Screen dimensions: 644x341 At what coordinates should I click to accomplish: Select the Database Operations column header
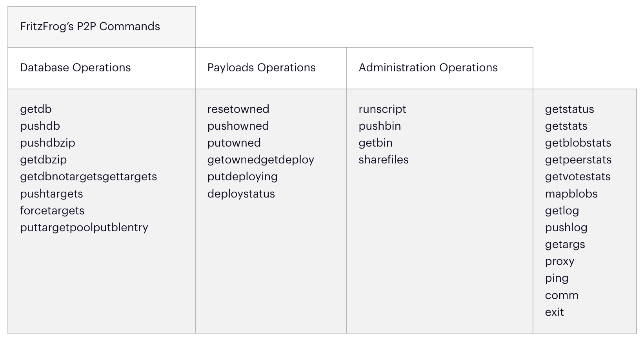[75, 68]
